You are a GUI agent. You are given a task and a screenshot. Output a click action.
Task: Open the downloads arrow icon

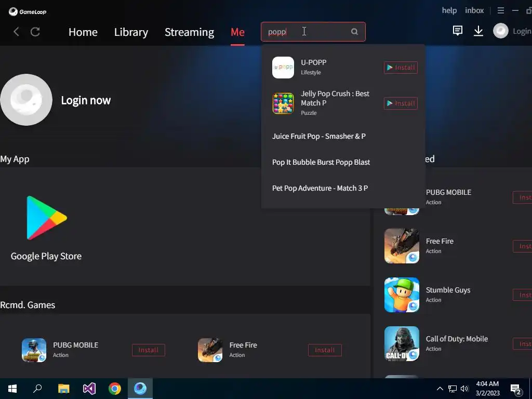point(478,31)
